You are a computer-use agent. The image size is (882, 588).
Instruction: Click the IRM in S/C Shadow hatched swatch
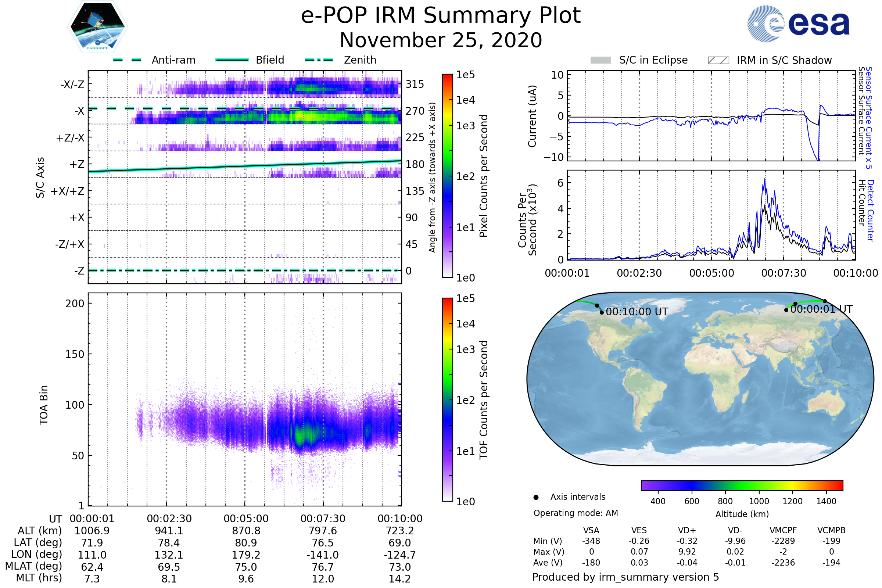718,60
